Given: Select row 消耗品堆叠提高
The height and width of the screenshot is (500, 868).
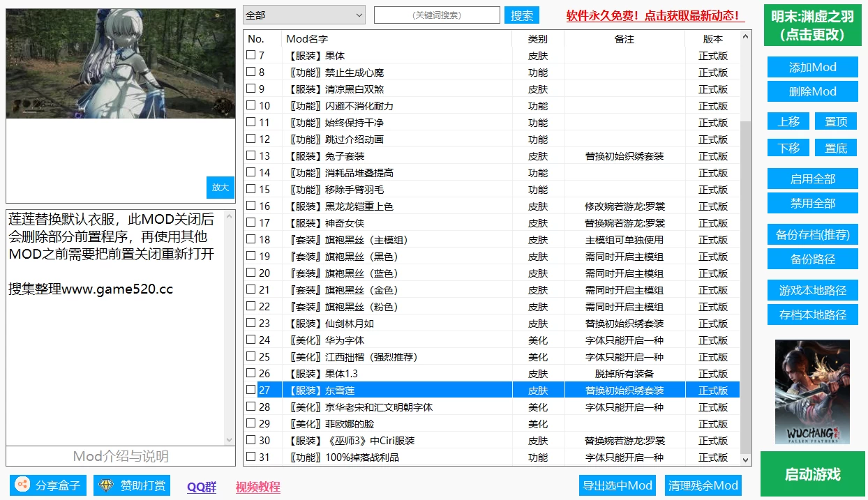Looking at the screenshot, I should 492,172.
